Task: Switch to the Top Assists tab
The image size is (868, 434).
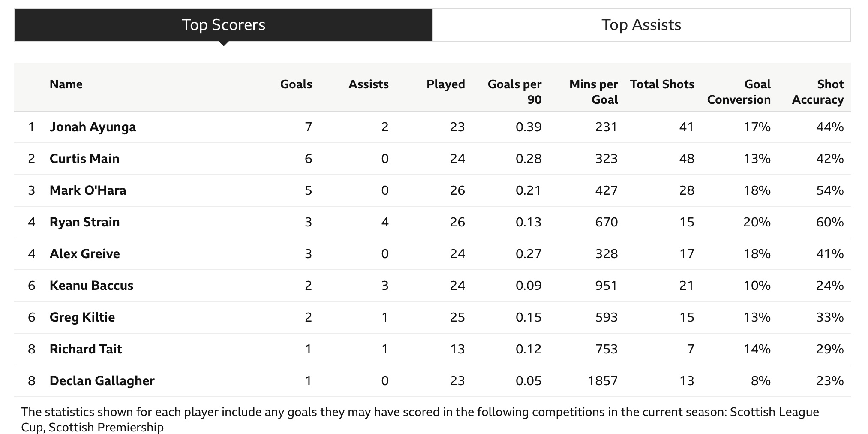Action: click(x=641, y=25)
